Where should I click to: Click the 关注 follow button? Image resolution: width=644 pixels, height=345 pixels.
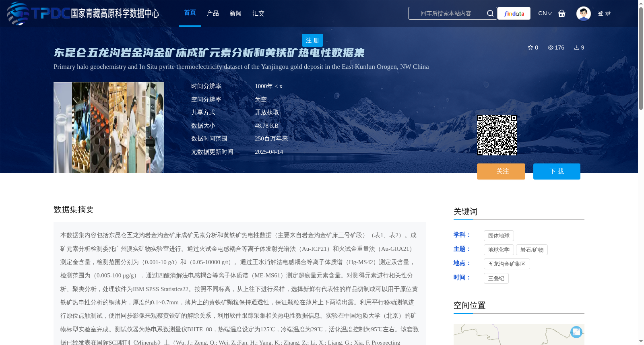coord(501,171)
